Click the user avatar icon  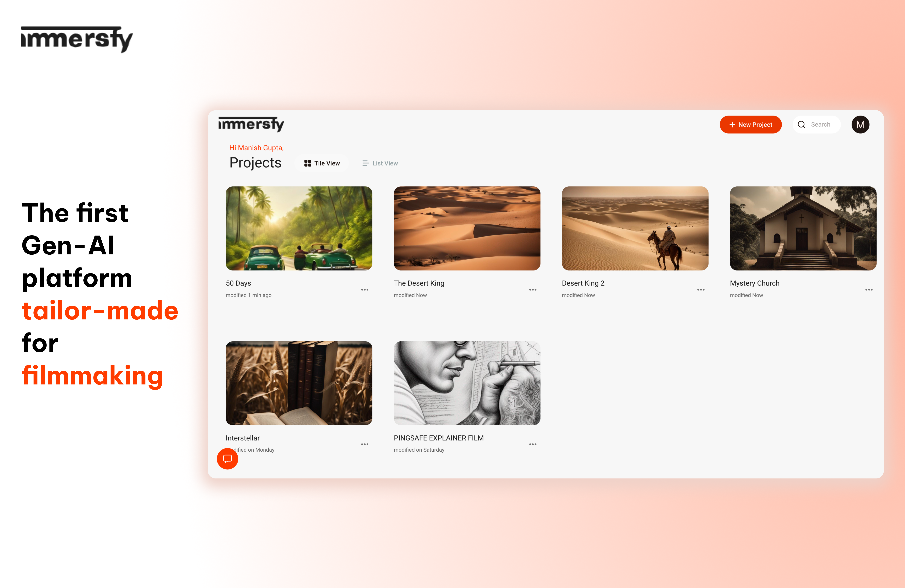[860, 125]
